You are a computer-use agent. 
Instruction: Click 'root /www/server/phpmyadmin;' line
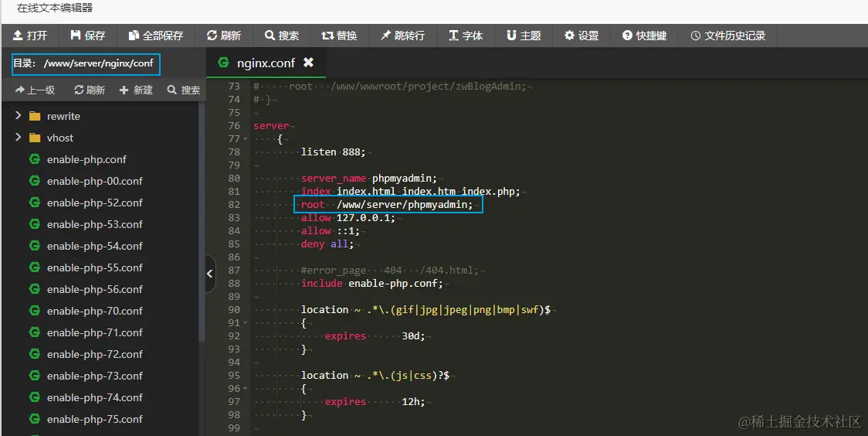(x=387, y=204)
